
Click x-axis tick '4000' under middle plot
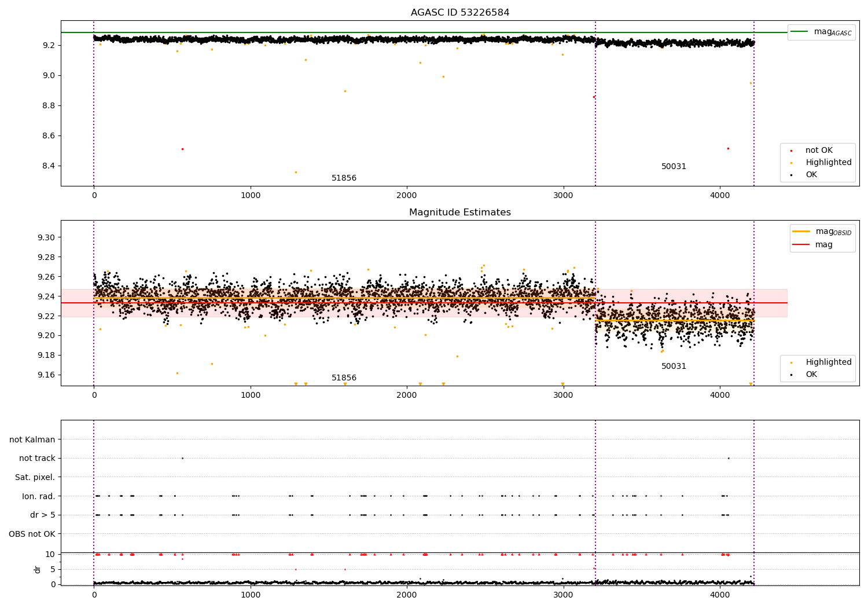[x=720, y=395]
